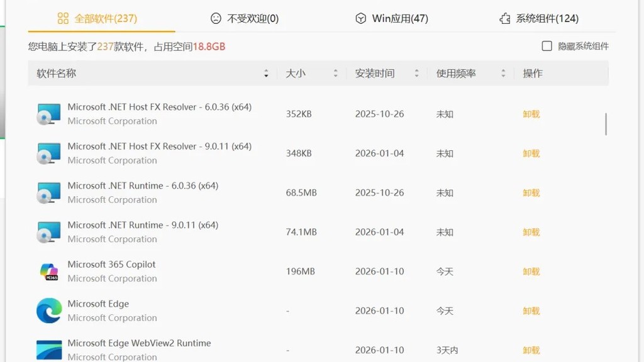The width and height of the screenshot is (644, 362).
Task: Sort by 软件名称 column arrows
Action: click(x=266, y=74)
